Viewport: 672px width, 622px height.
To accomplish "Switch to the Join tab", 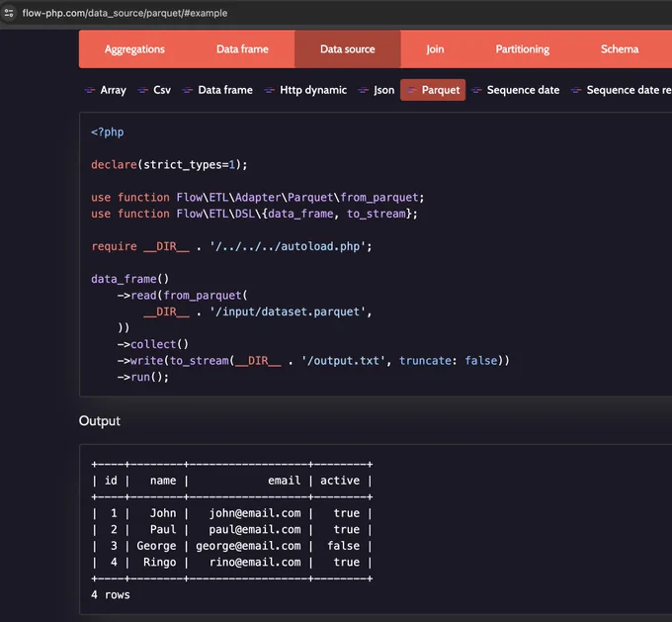I will pyautogui.click(x=435, y=49).
